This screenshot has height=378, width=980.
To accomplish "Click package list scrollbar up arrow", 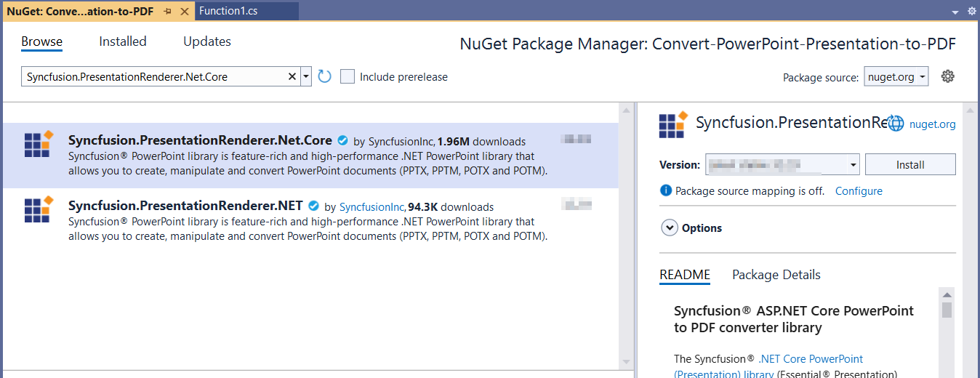I will pos(626,110).
